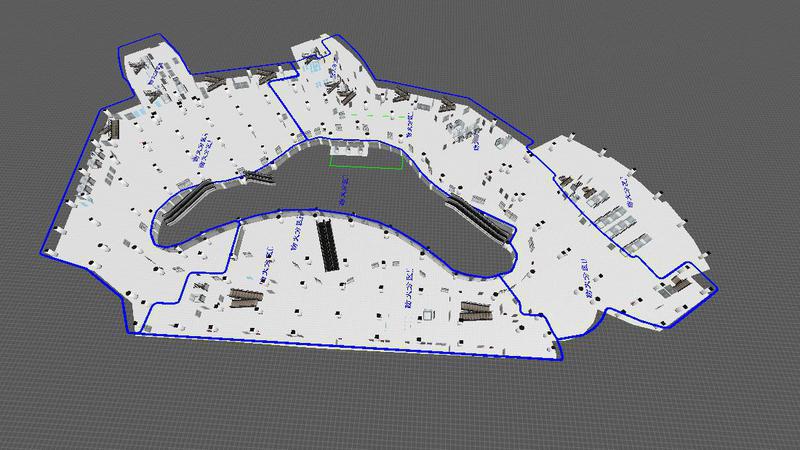Click the brown escalator pair in lower-left zone

point(245,297)
